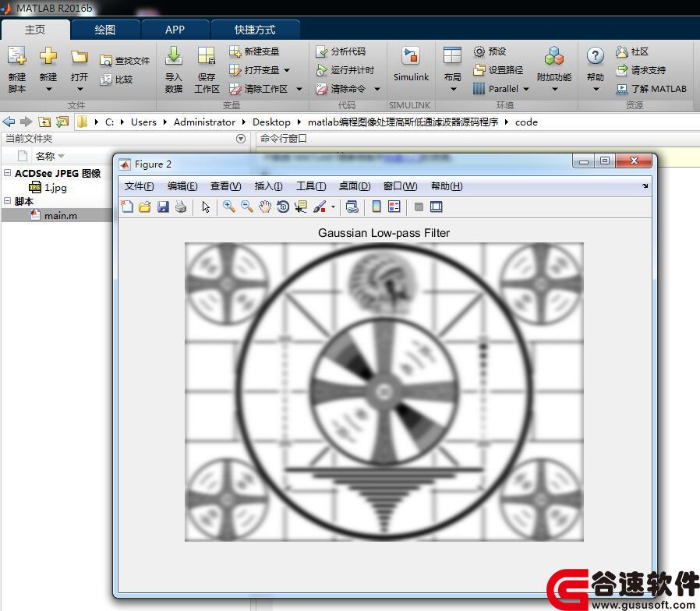700x611 pixels.
Task: Click Up One Level folder button
Action: coord(44,122)
